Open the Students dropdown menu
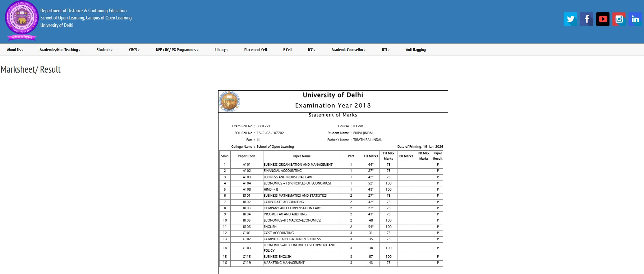This screenshot has width=644, height=274. point(105,50)
